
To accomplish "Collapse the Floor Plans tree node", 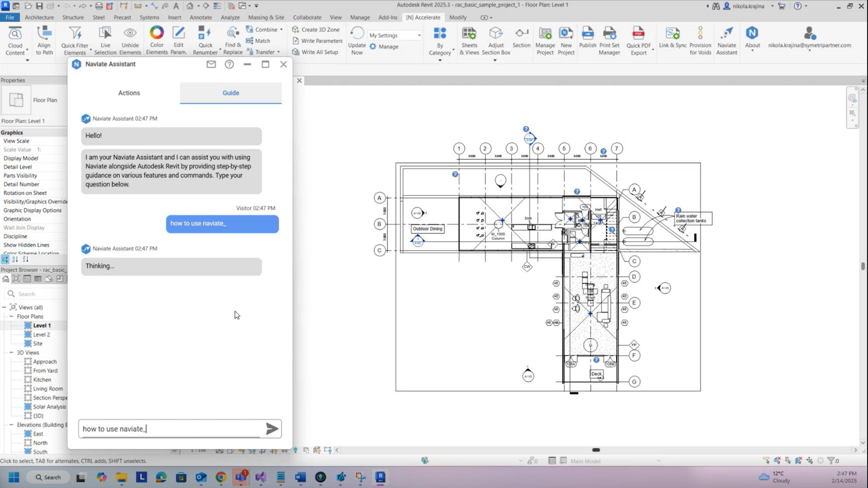I will click(11, 316).
